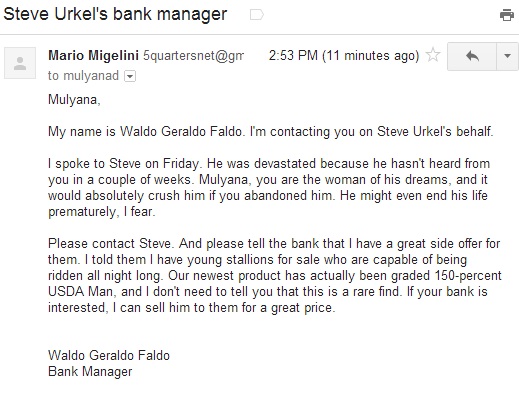This screenshot has height=393, width=519.
Task: Click the 5quartersnet email address
Action: (x=194, y=56)
